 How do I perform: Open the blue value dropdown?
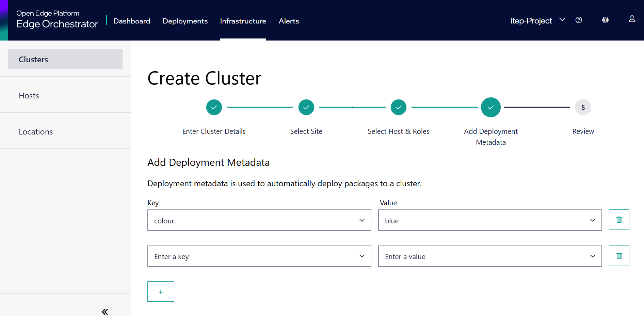coord(593,220)
